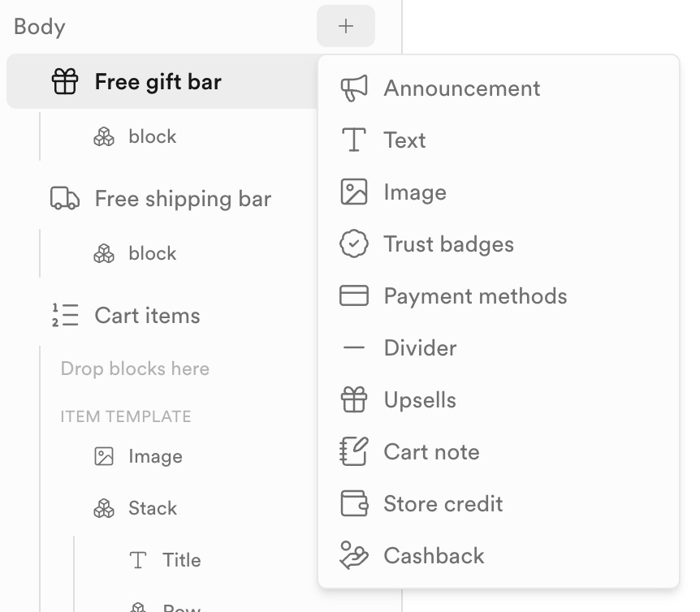Click the plus button beside Body
700x612 pixels.
tap(346, 26)
